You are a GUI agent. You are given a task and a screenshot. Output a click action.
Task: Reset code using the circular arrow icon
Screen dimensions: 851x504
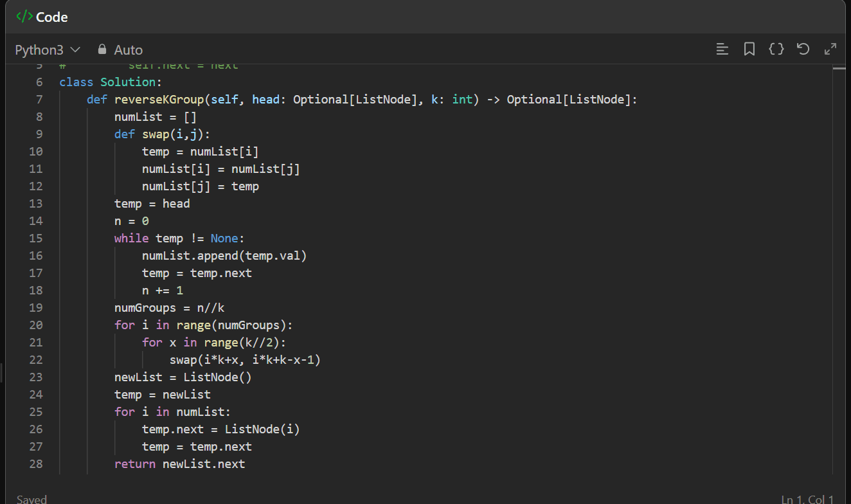[803, 50]
